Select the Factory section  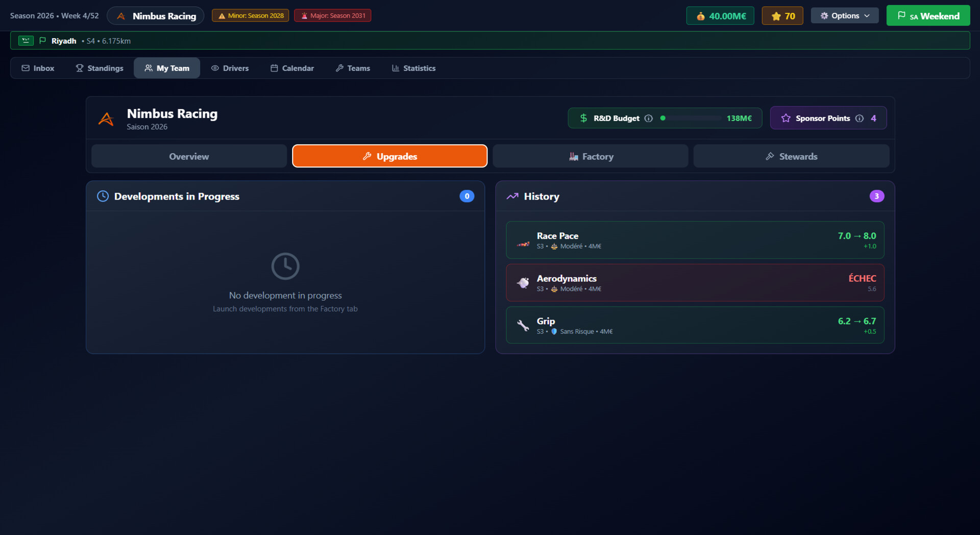tap(590, 156)
